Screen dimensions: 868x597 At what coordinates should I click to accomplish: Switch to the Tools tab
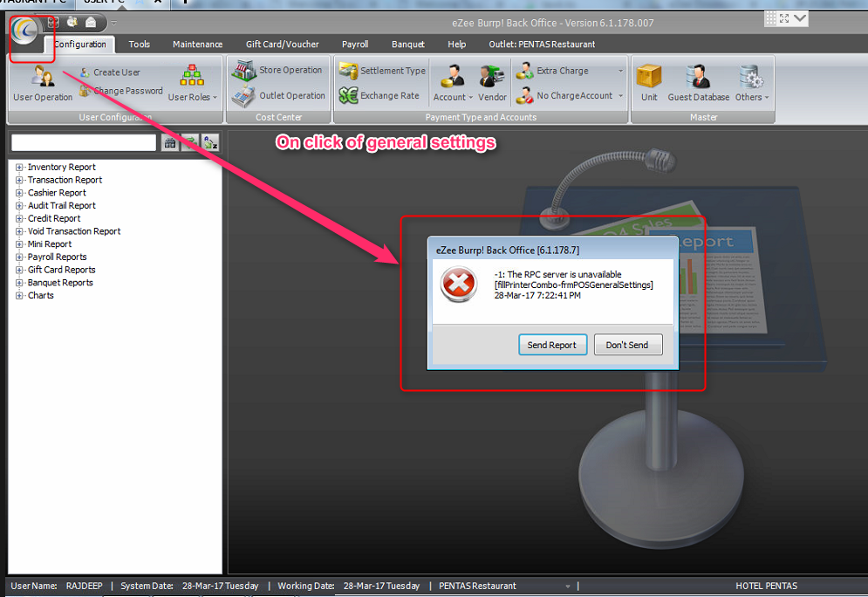pos(140,45)
